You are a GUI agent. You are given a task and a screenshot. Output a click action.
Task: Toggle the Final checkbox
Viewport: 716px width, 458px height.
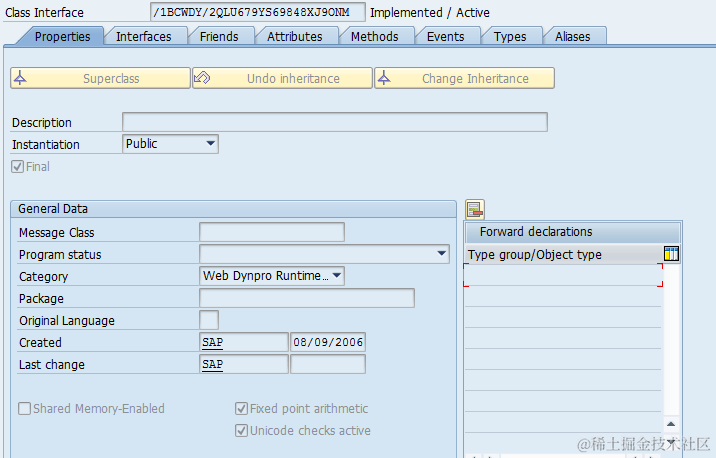tap(17, 167)
